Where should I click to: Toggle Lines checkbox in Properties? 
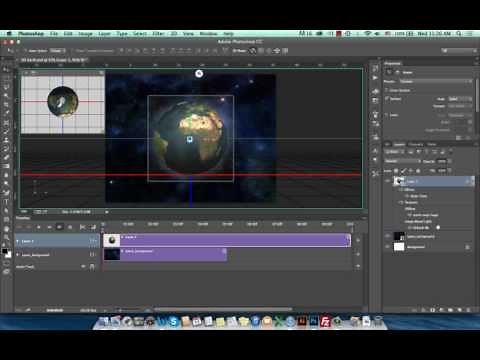coord(387,115)
